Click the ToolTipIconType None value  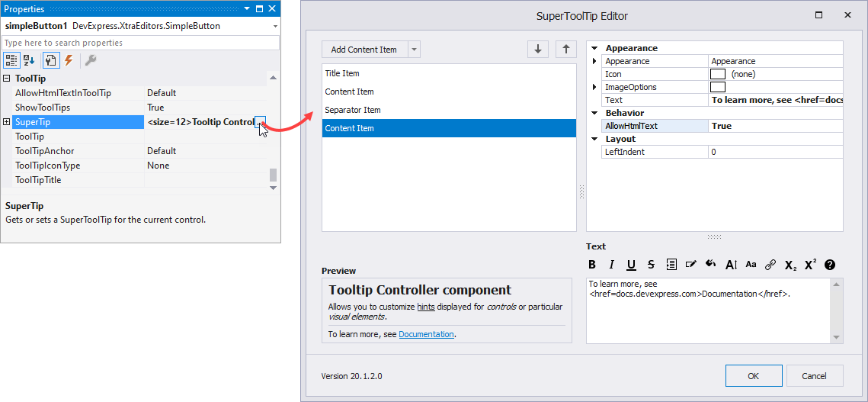tap(205, 166)
